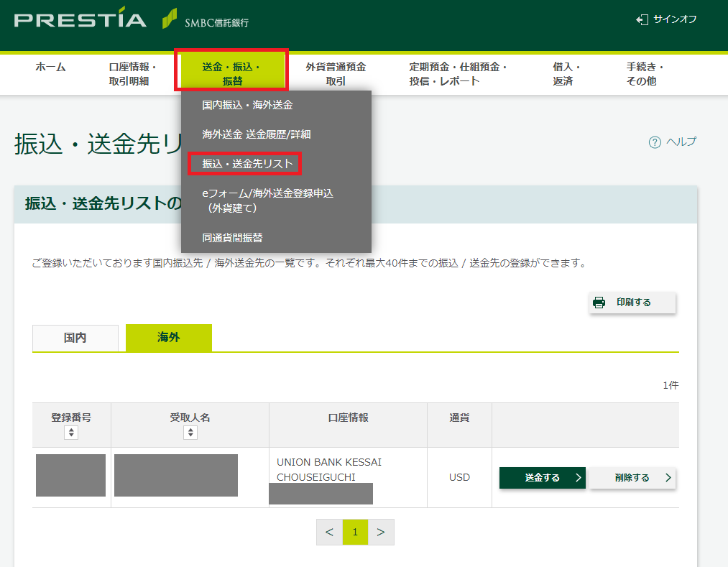Click the 印刷する button
This screenshot has height=567, width=728.
pos(632,303)
